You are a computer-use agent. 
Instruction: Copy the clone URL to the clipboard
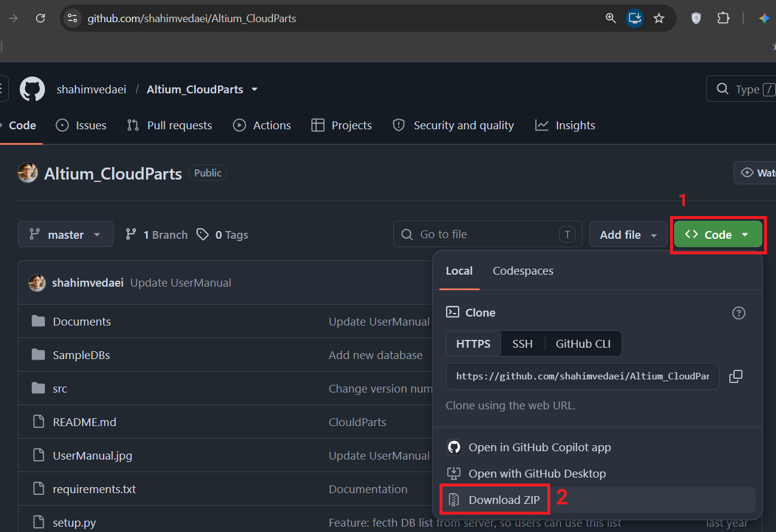[736, 376]
